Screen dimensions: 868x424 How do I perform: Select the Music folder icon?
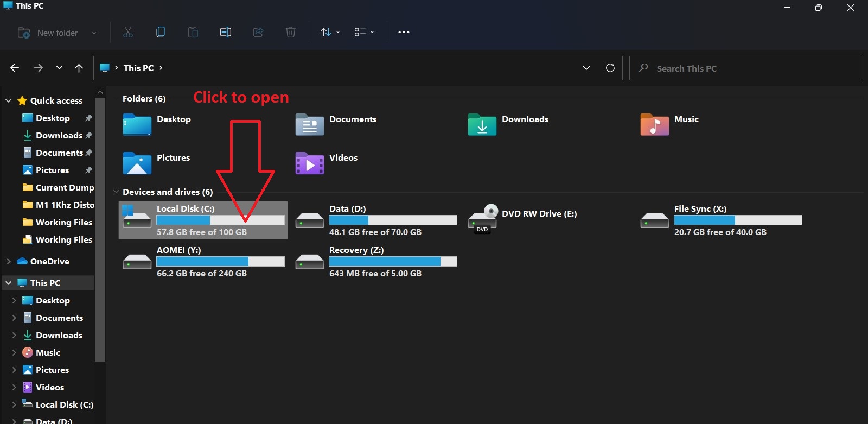pyautogui.click(x=654, y=124)
